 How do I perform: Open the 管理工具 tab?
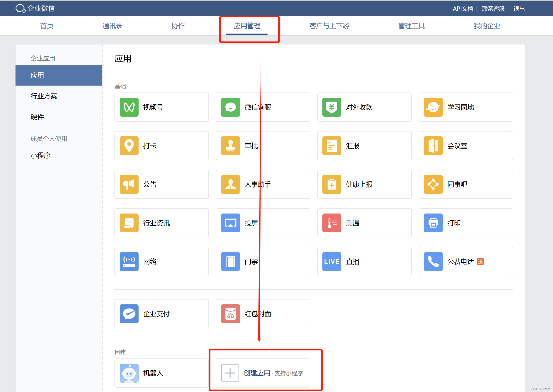click(411, 26)
